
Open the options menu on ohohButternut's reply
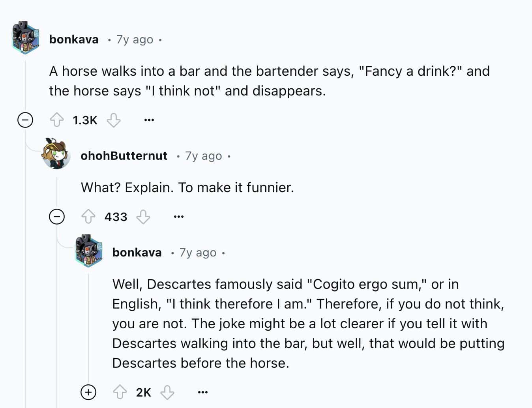[178, 216]
